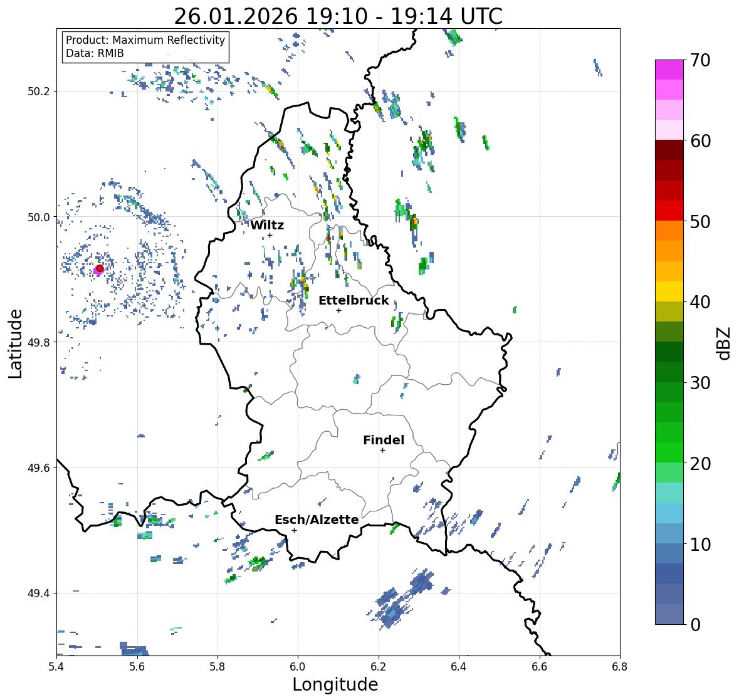
Task: Click the 10 tick on the colorbar
Action: 700,544
